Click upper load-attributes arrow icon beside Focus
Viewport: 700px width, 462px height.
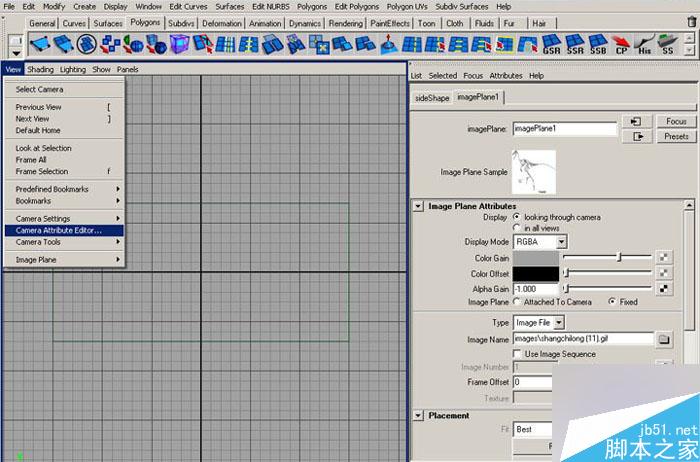tap(637, 121)
